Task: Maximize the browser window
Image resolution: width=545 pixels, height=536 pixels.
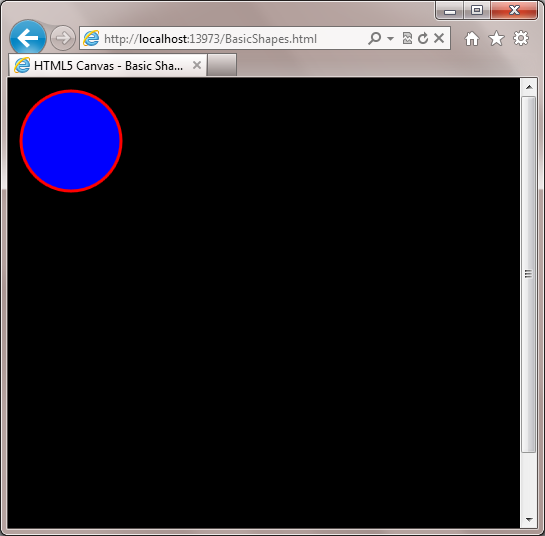Action: point(477,10)
